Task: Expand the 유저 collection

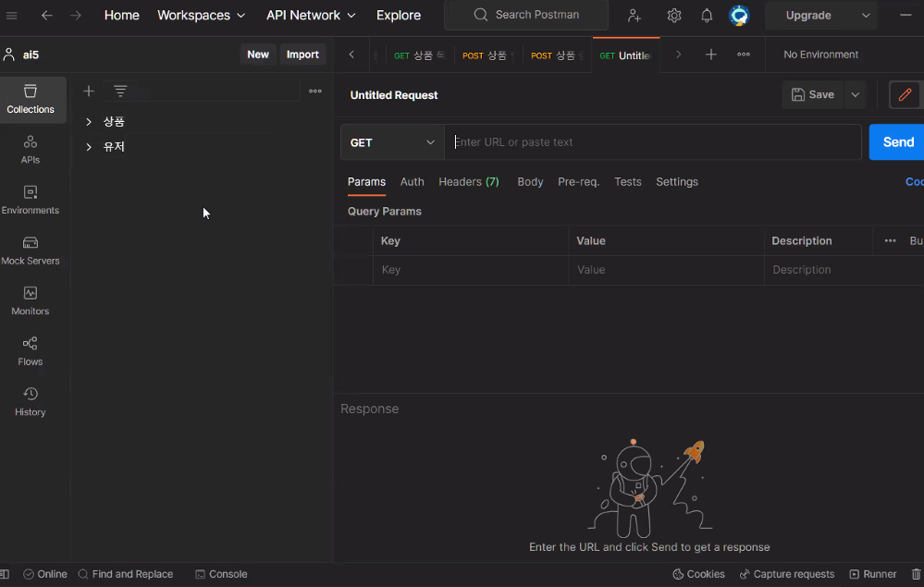Action: tap(89, 147)
